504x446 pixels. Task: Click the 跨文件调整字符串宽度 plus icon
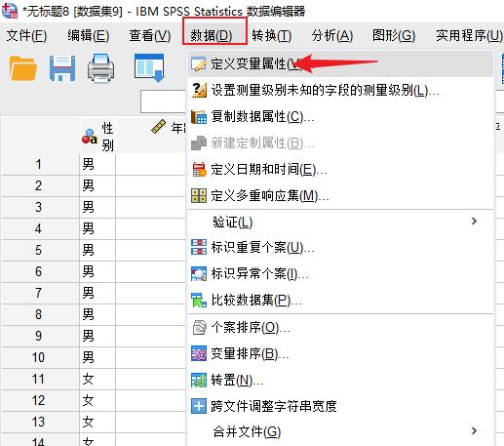[199, 406]
